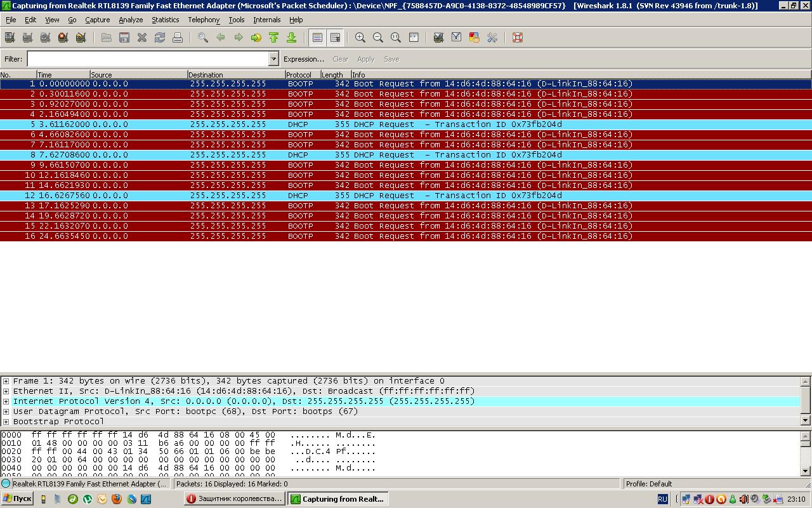This screenshot has width=812, height=508.
Task: Edit coloring rules from the toolbar
Action: pyautogui.click(x=474, y=37)
